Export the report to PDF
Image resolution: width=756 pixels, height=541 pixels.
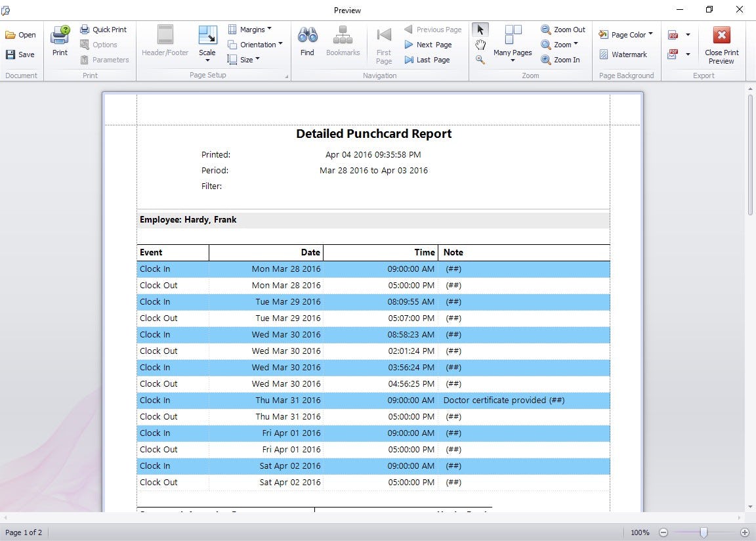[x=673, y=33]
